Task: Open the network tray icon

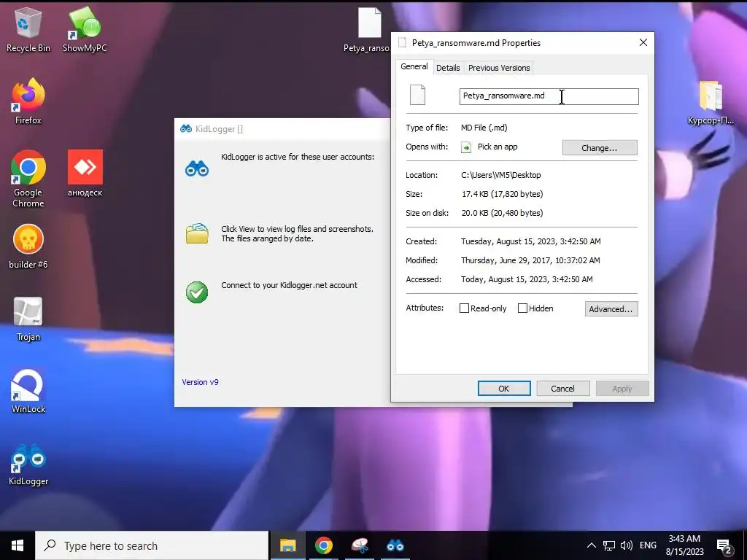Action: (609, 545)
